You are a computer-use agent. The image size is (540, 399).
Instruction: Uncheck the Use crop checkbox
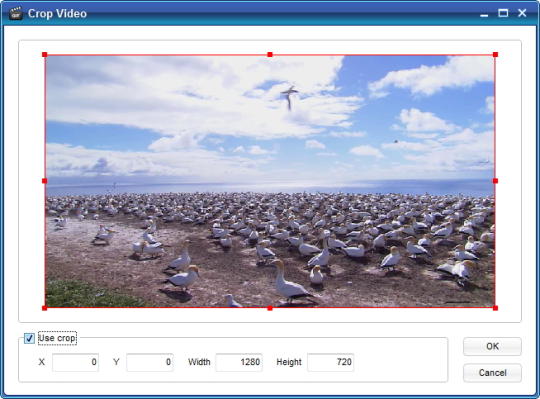point(29,338)
